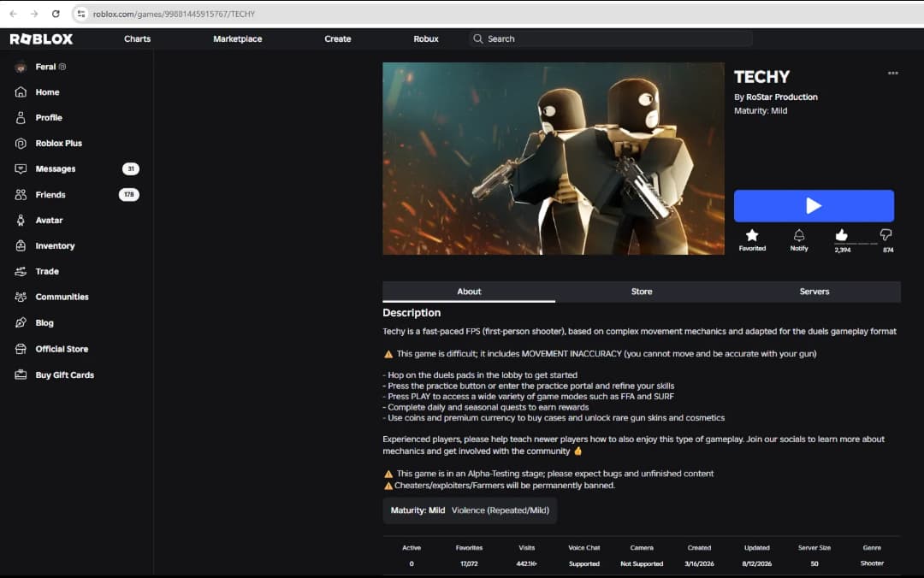Click the Created date 3/16/2026
This screenshot has width=924, height=578.
[699, 563]
